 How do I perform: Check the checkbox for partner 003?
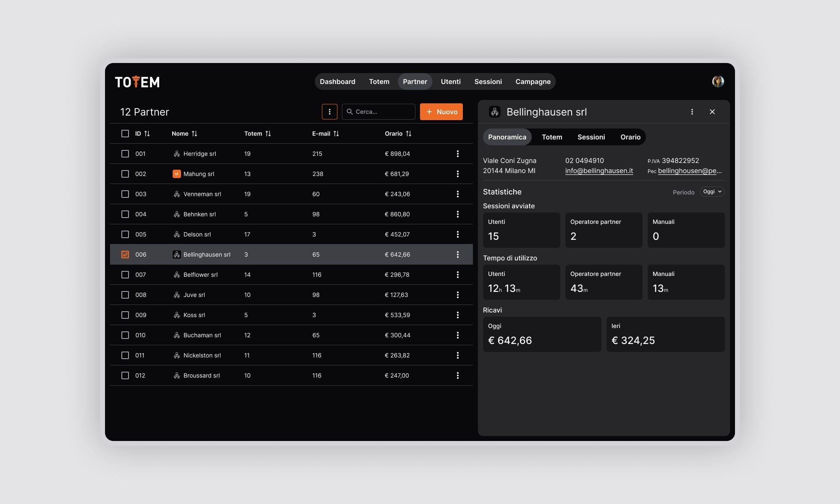(x=125, y=194)
